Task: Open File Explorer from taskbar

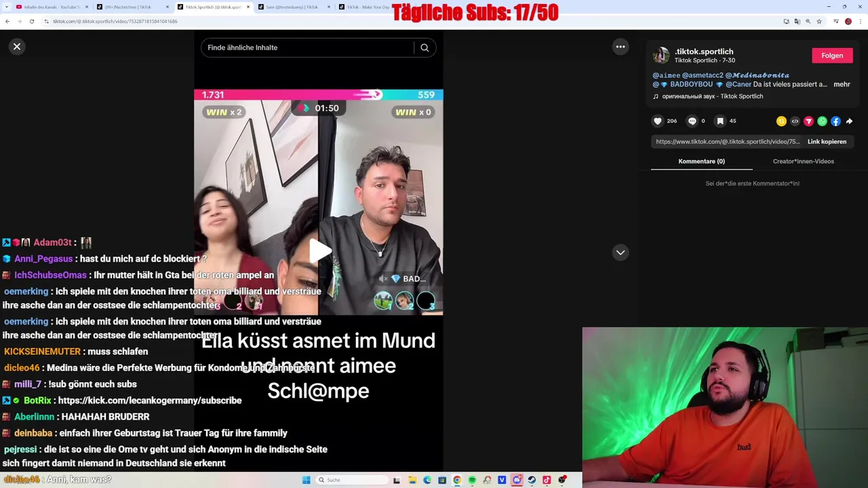Action: [x=412, y=480]
